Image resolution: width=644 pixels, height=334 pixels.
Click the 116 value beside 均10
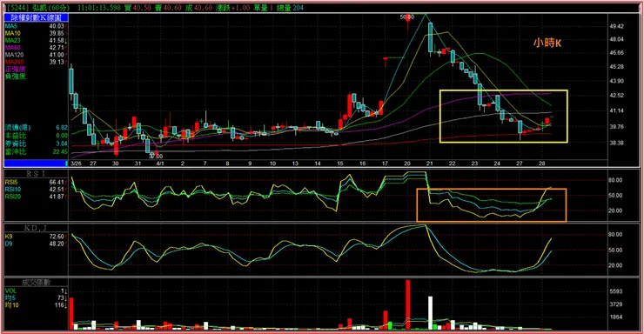(60, 305)
